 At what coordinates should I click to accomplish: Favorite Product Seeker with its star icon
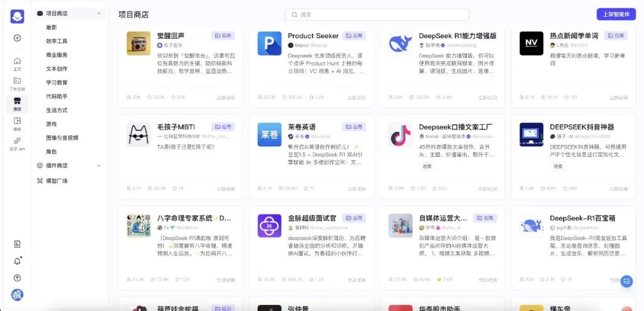(311, 97)
